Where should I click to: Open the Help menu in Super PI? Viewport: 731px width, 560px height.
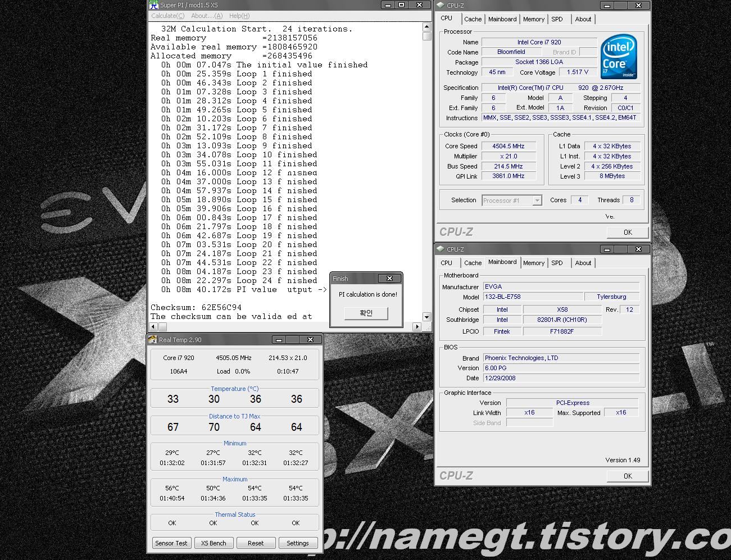pyautogui.click(x=239, y=16)
